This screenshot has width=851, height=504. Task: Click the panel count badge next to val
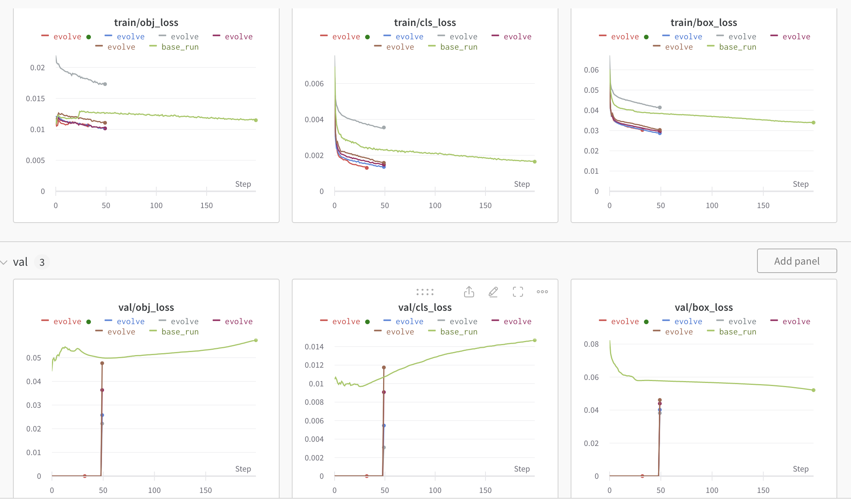42,262
